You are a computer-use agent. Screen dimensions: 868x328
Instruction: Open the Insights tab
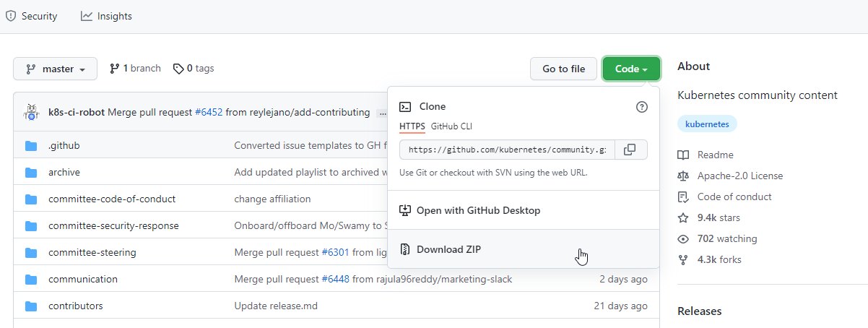pyautogui.click(x=106, y=16)
